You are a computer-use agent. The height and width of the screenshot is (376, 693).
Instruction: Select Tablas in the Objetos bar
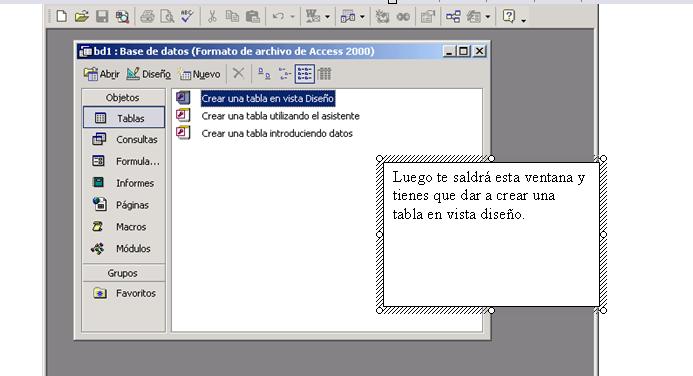[124, 118]
